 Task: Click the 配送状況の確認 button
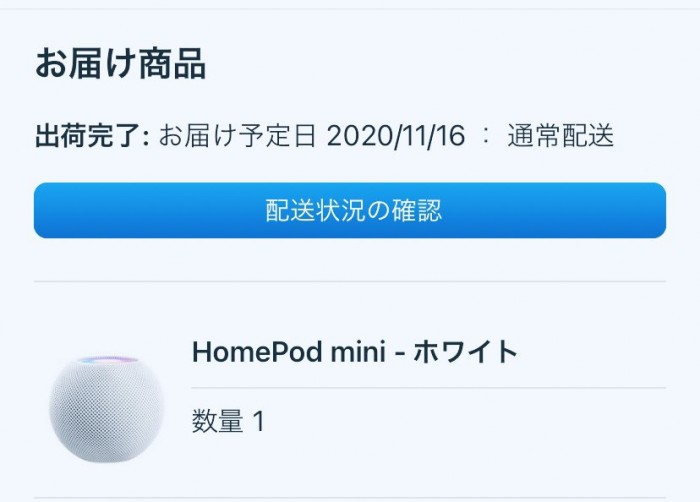[349, 210]
